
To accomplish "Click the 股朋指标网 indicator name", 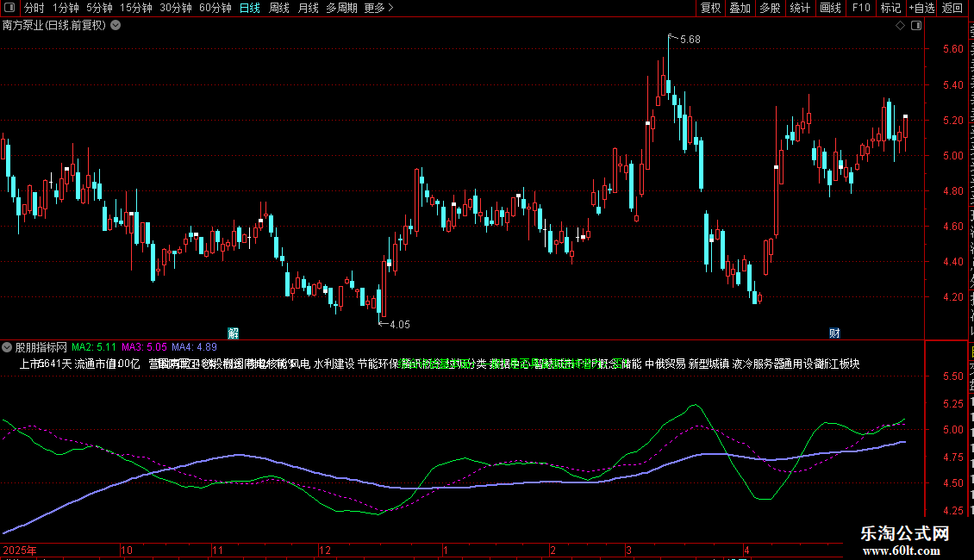I will point(41,347).
